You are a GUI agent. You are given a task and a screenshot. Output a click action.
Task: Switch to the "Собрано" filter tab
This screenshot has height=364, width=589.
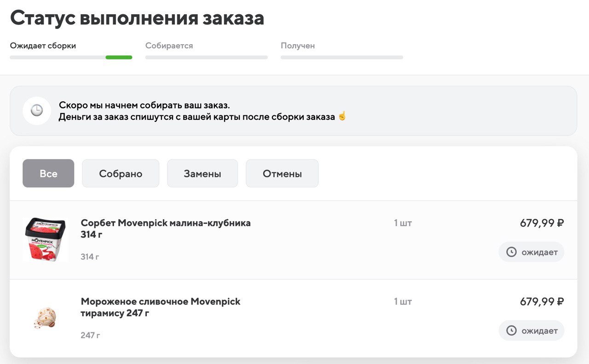tap(121, 173)
